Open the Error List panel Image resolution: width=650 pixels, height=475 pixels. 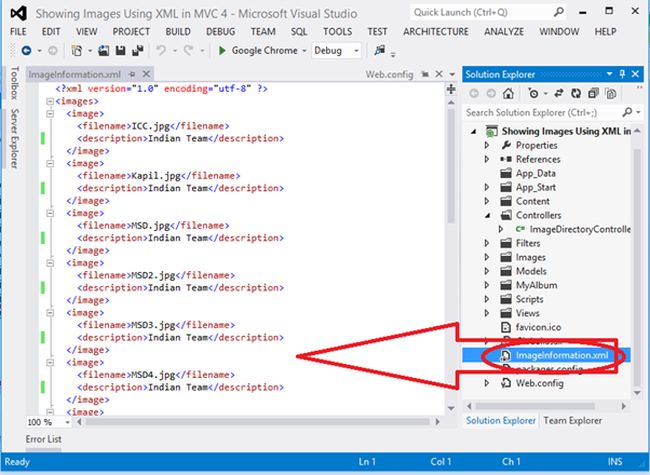coord(43,439)
